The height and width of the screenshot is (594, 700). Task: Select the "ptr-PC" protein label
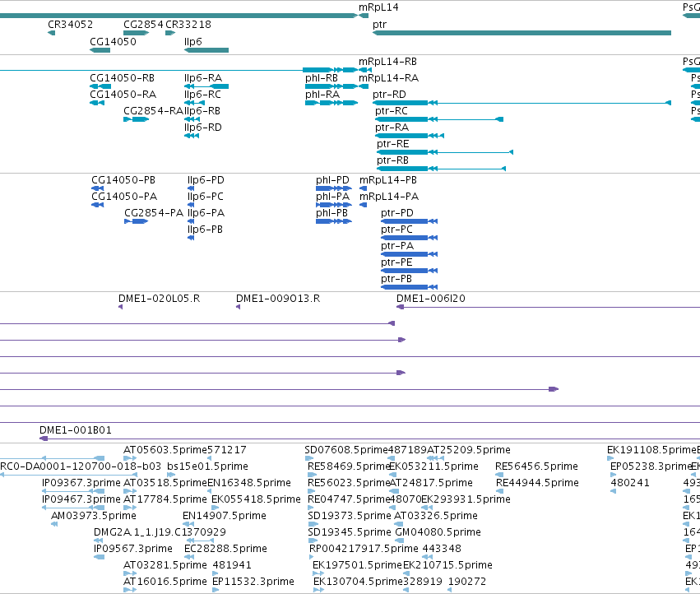pyautogui.click(x=396, y=230)
